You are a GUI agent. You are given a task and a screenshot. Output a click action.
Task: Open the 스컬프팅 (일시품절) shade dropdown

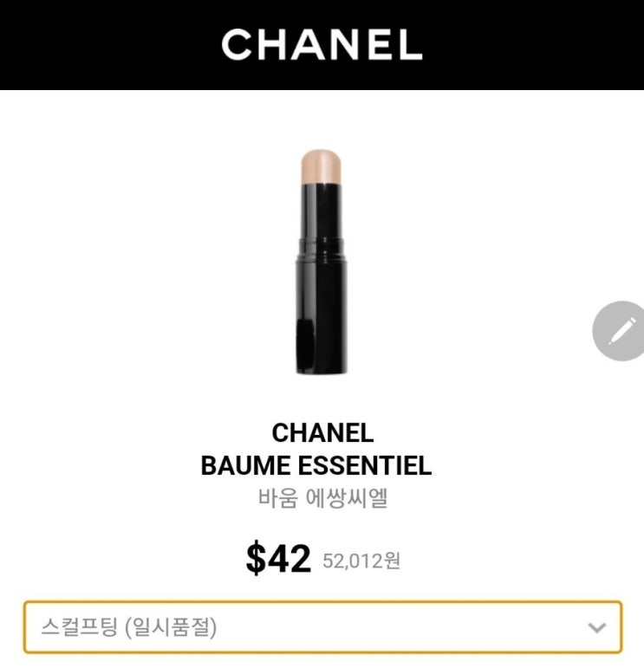(x=322, y=627)
